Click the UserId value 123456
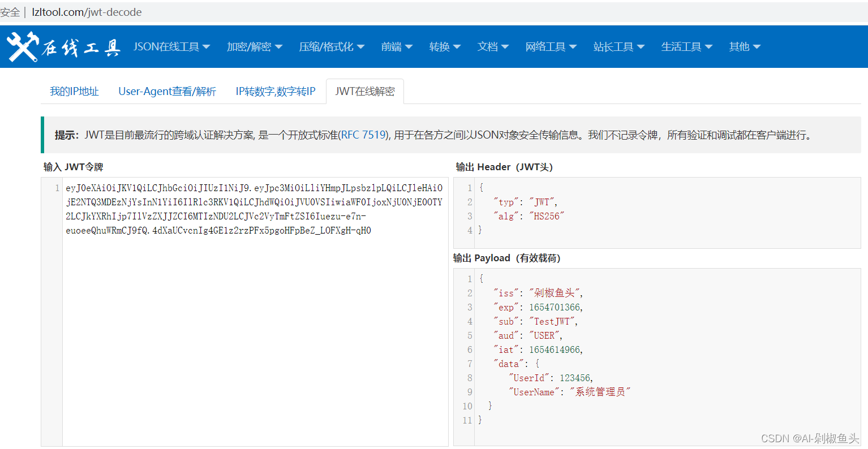Screen dimensions: 868x449 [x=575, y=378]
